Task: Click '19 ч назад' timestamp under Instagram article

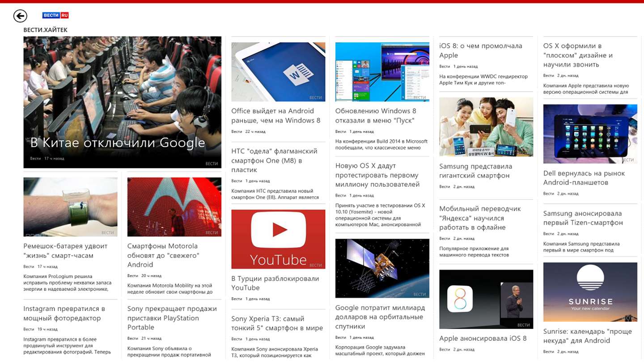Action: (x=47, y=329)
